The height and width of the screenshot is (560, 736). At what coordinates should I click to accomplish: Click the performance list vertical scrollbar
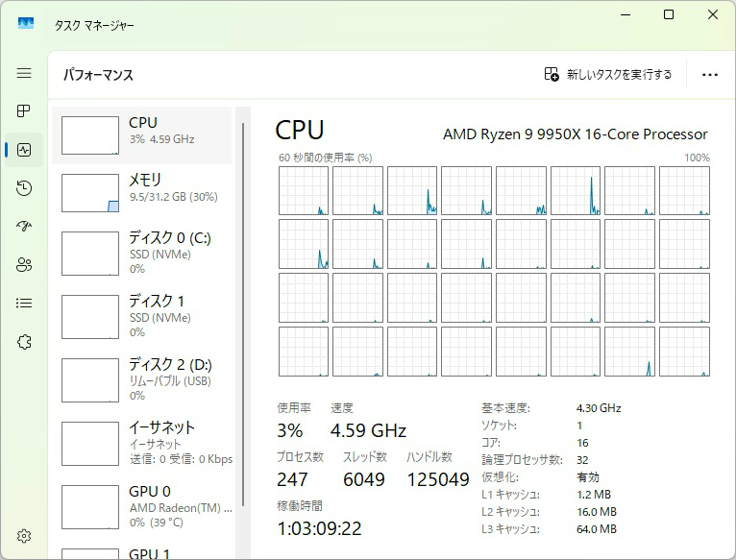tap(243, 288)
